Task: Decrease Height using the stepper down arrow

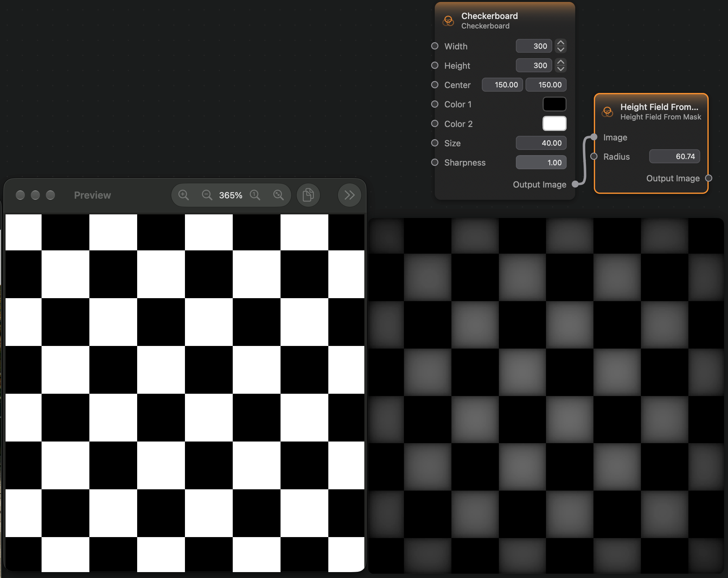Action: [x=560, y=69]
